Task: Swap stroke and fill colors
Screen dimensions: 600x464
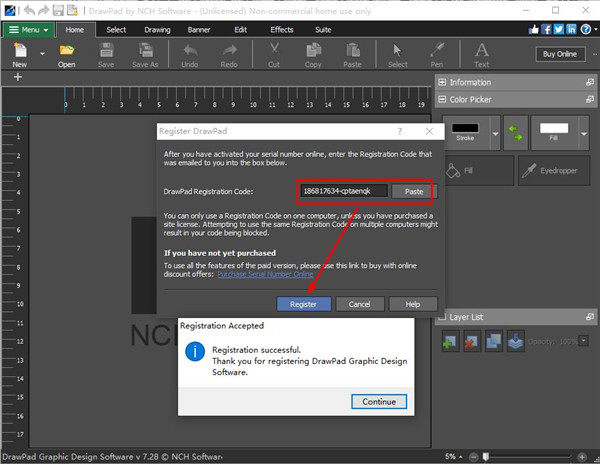Action: pos(515,133)
